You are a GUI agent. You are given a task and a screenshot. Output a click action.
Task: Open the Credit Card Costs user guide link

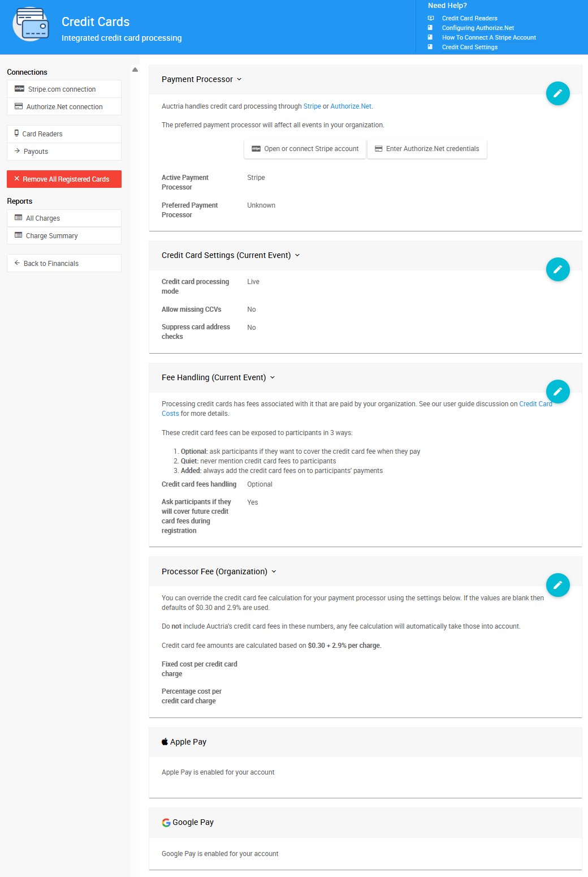click(x=536, y=403)
